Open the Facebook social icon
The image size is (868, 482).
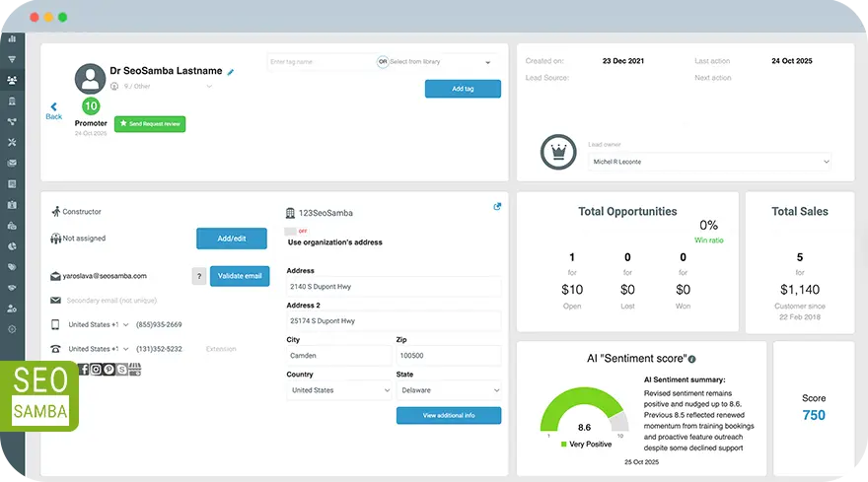click(x=84, y=369)
